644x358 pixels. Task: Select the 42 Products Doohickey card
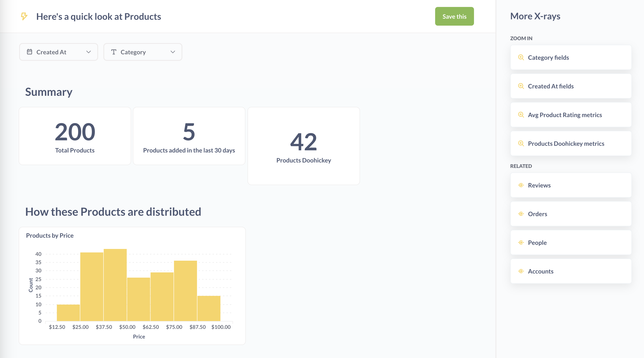click(x=304, y=146)
